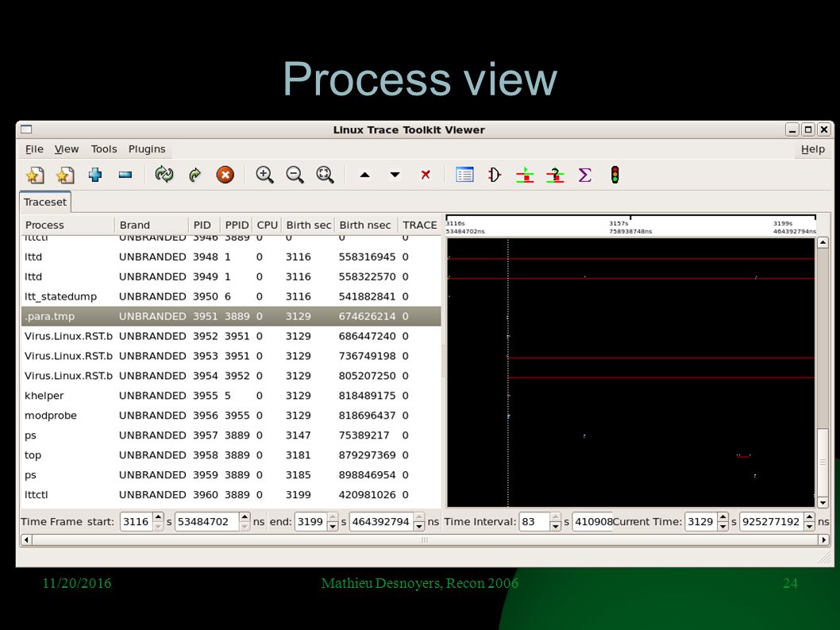
Task: Select the modprobe process row
Action: pyautogui.click(x=231, y=415)
